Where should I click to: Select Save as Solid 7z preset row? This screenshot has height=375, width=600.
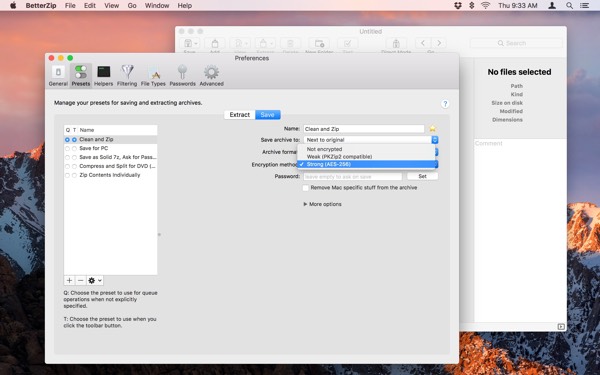coord(110,157)
